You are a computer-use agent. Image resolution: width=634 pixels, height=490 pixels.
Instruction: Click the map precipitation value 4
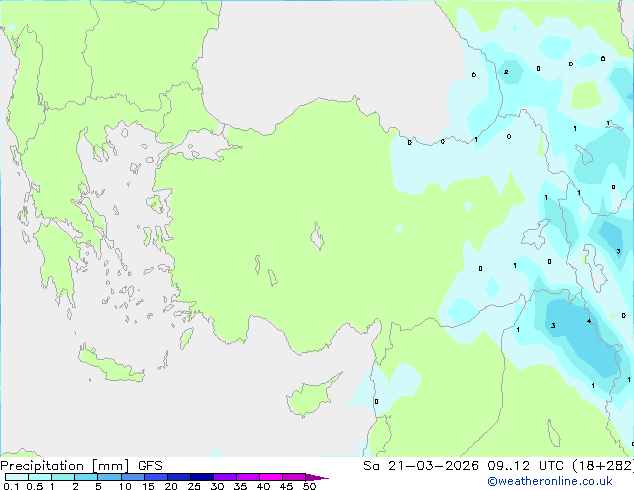pyautogui.click(x=589, y=321)
